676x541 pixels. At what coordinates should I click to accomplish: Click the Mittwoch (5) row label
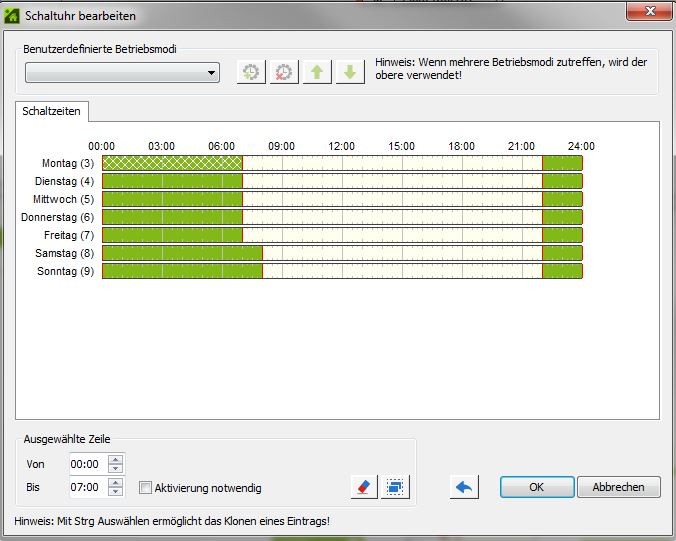click(63, 200)
